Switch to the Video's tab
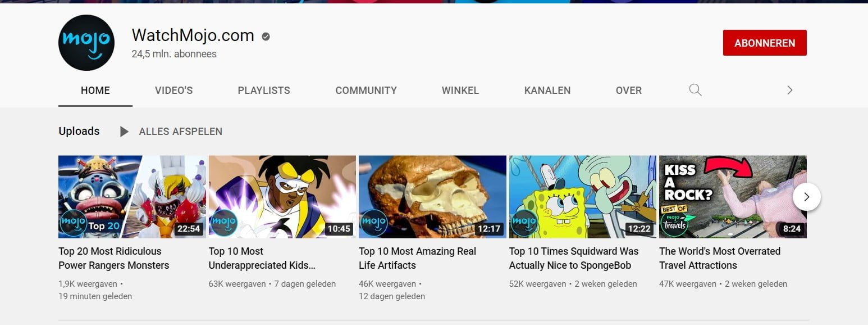 click(x=174, y=91)
